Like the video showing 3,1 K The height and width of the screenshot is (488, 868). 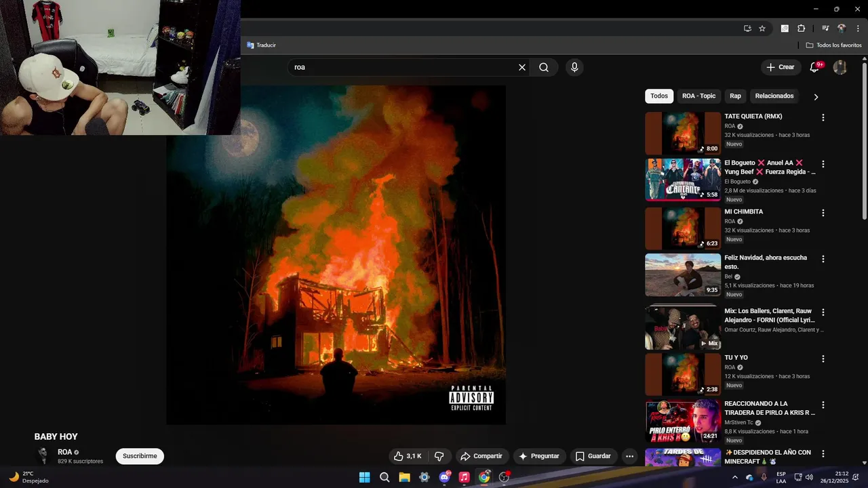point(408,456)
